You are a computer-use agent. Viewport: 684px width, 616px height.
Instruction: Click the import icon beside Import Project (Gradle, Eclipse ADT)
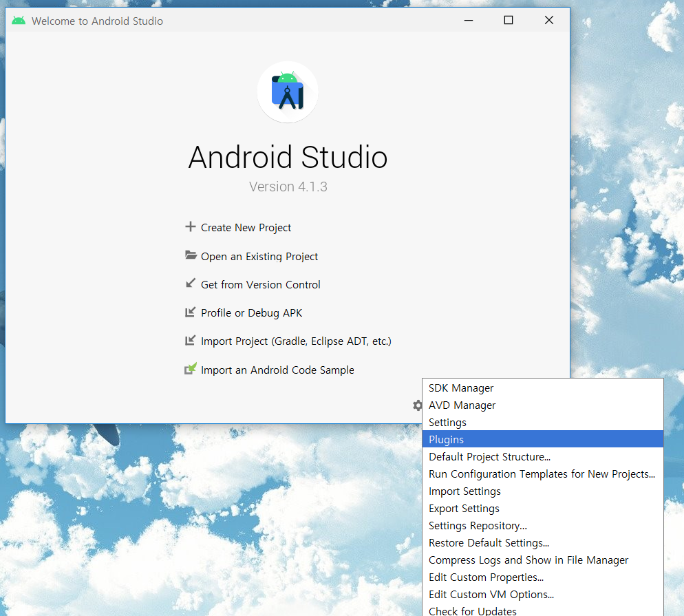pyautogui.click(x=190, y=340)
